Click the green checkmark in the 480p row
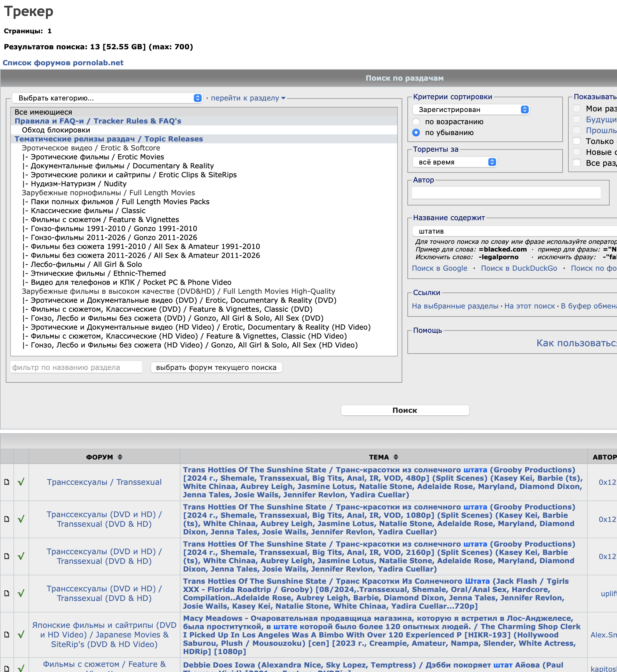The height and width of the screenshot is (672, 617). tap(21, 482)
